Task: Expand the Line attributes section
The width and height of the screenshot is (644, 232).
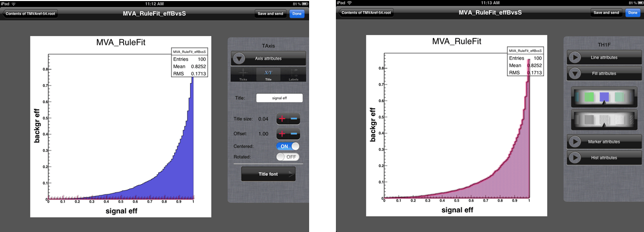Action: coord(575,57)
